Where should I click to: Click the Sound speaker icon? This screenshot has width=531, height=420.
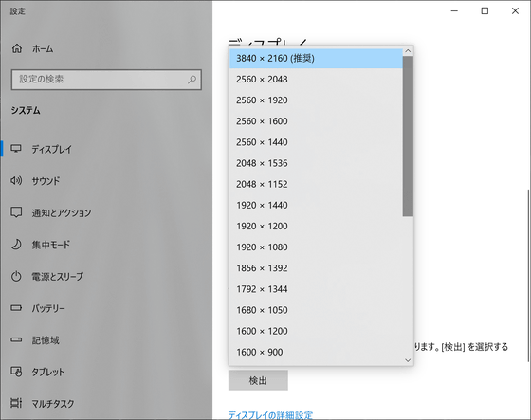16,180
